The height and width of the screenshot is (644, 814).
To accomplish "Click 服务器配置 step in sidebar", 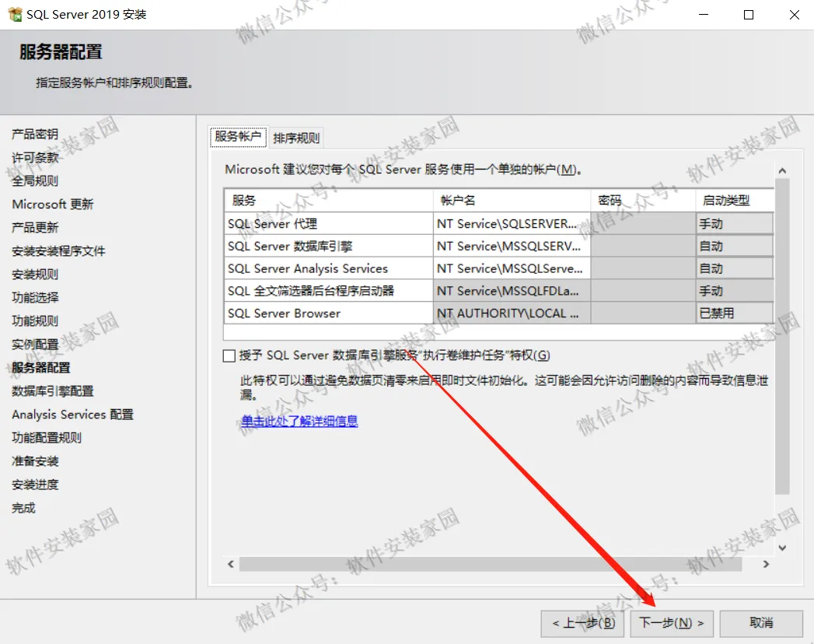I will [40, 368].
